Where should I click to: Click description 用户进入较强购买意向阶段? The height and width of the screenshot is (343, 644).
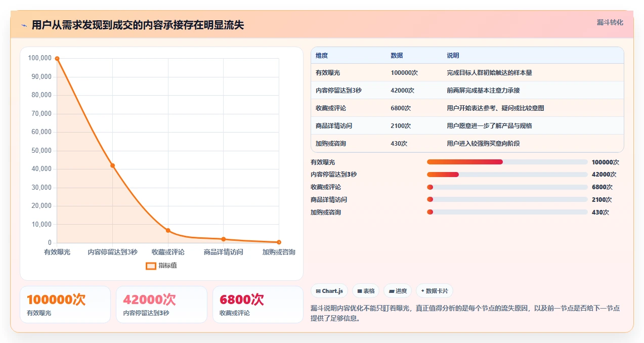click(x=484, y=144)
